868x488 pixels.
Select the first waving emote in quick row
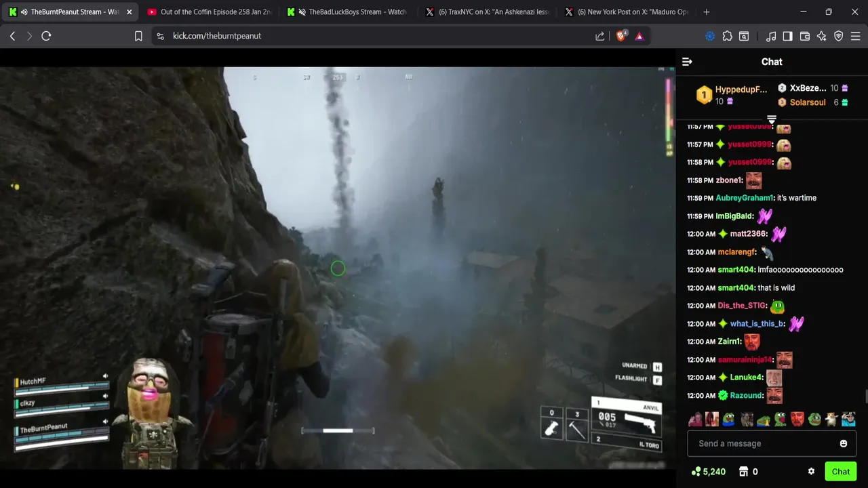pyautogui.click(x=695, y=419)
